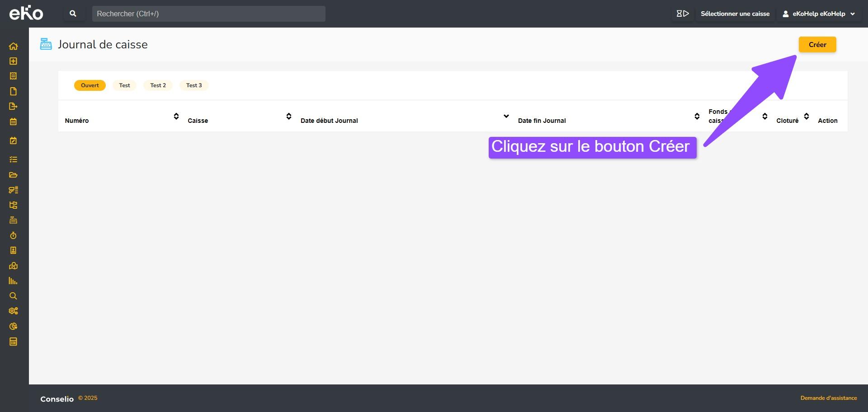The image size is (868, 412).
Task: Open Sélectionner une caisse selector
Action: coord(735,14)
